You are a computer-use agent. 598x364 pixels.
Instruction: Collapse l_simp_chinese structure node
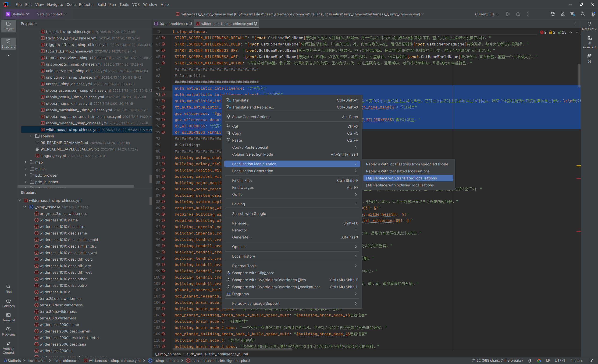[x=25, y=207]
